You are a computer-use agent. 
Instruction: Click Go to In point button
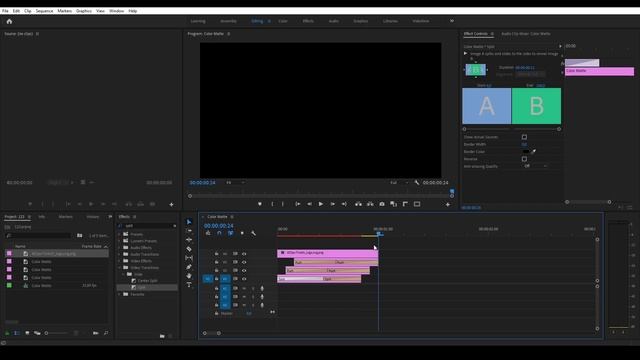[x=298, y=204]
